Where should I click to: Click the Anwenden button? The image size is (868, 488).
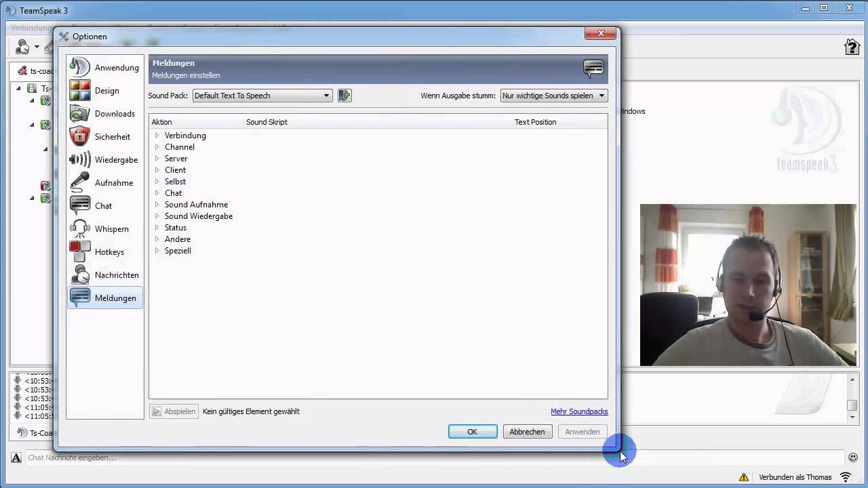(x=582, y=432)
